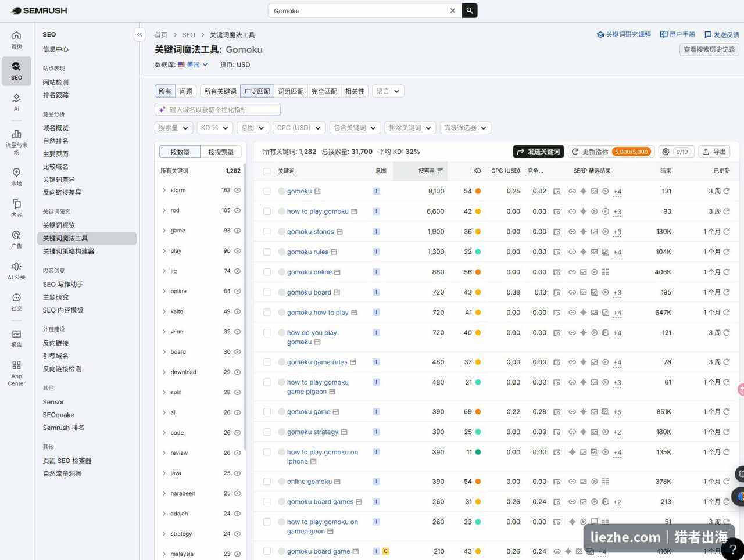Viewport: 744px width, 560px height.
Task: Change database country 美国 dropdown
Action: 193,64
